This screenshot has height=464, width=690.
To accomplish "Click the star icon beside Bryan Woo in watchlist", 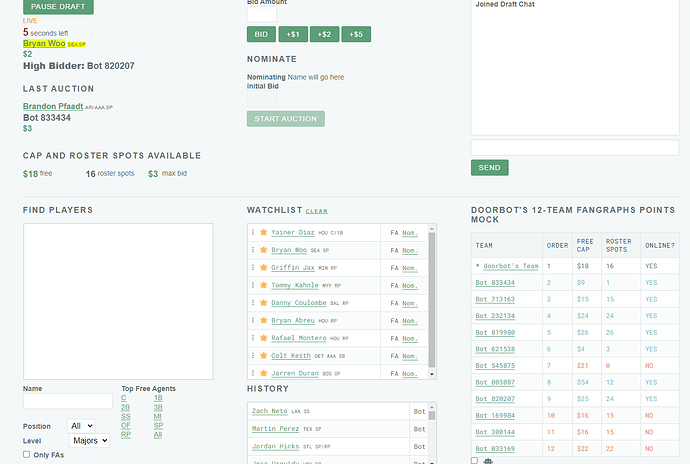I will [x=264, y=250].
